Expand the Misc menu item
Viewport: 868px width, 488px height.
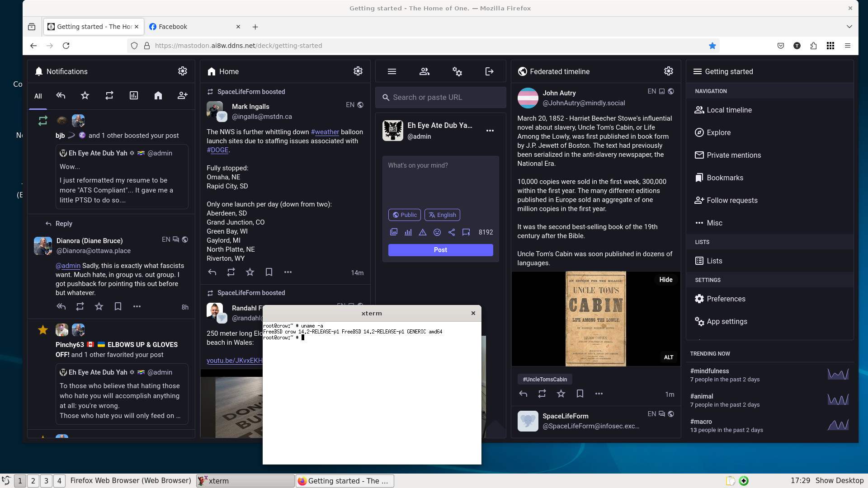click(x=769, y=223)
